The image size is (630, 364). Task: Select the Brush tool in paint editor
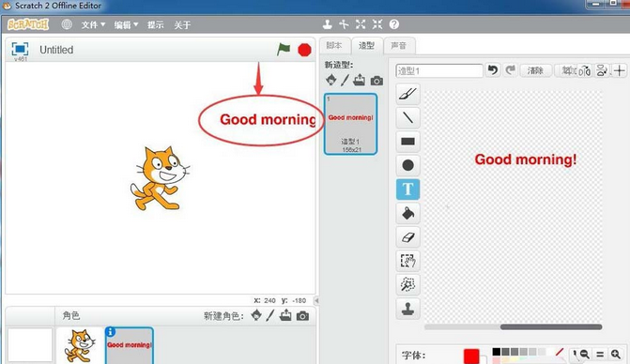(407, 94)
